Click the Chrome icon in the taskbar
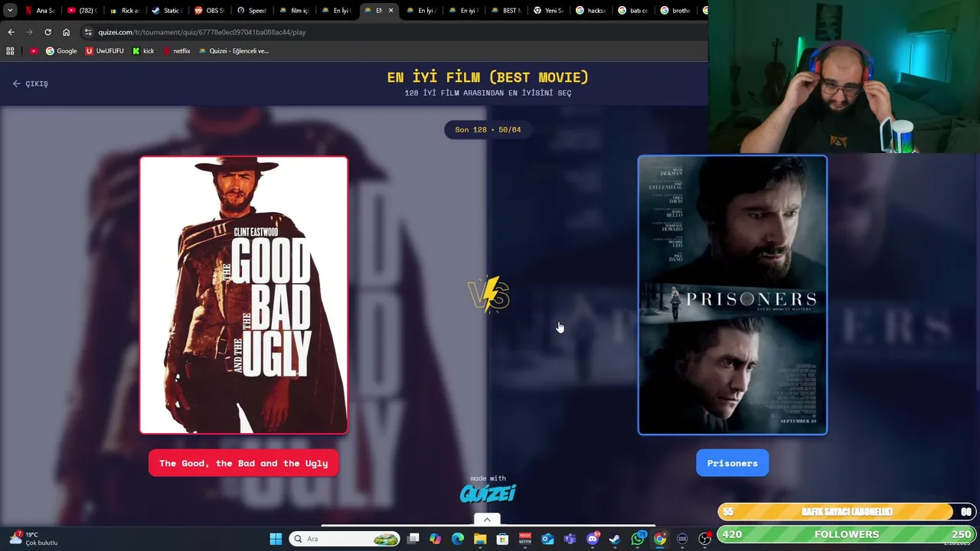980x551 pixels. click(x=660, y=539)
